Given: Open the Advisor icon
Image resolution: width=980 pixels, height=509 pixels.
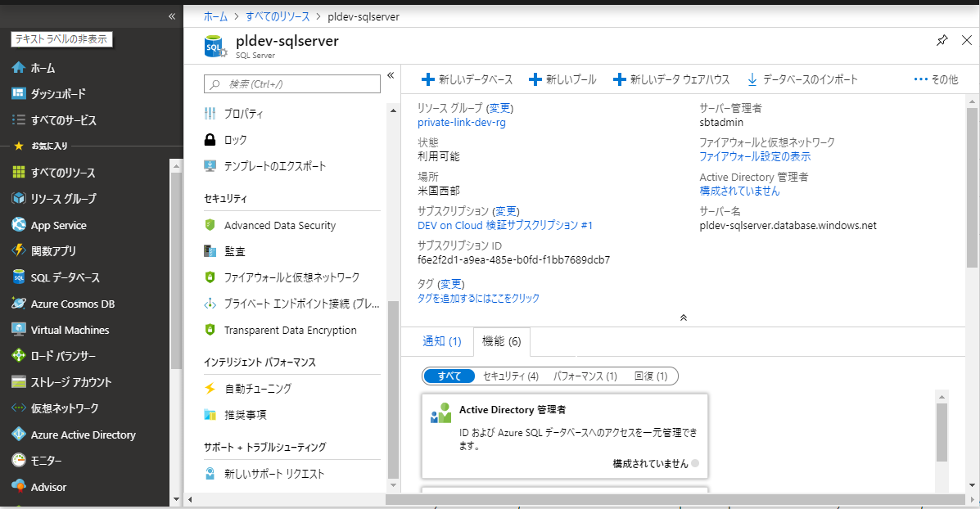Looking at the screenshot, I should (x=19, y=487).
